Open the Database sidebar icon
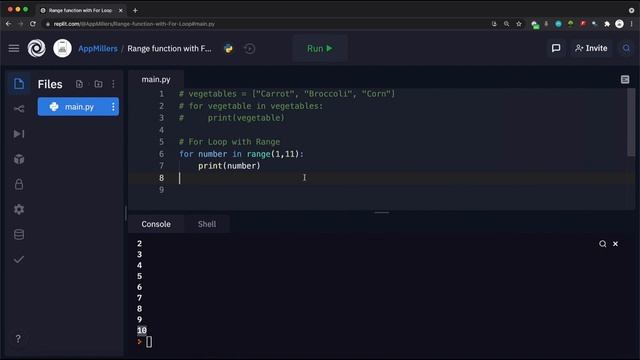The width and height of the screenshot is (640, 360). [x=19, y=234]
